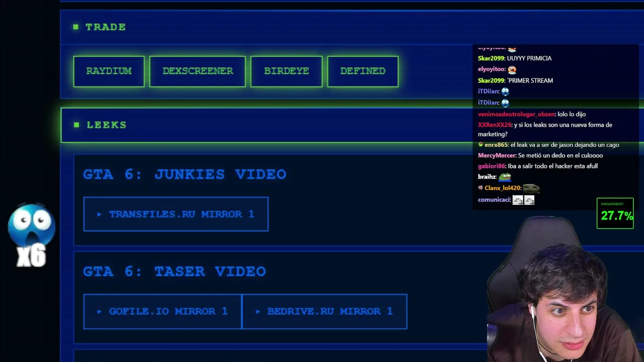The image size is (644, 362).
Task: Click the shocked blue emoji x6 combo
Action: 31,235
